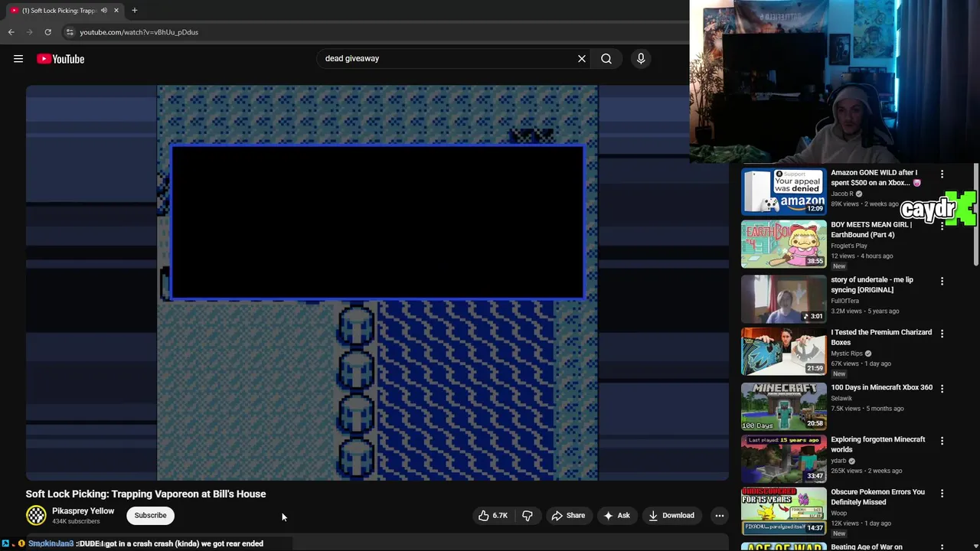The width and height of the screenshot is (980, 551).
Task: Open the three-dot more actions menu
Action: (719, 516)
